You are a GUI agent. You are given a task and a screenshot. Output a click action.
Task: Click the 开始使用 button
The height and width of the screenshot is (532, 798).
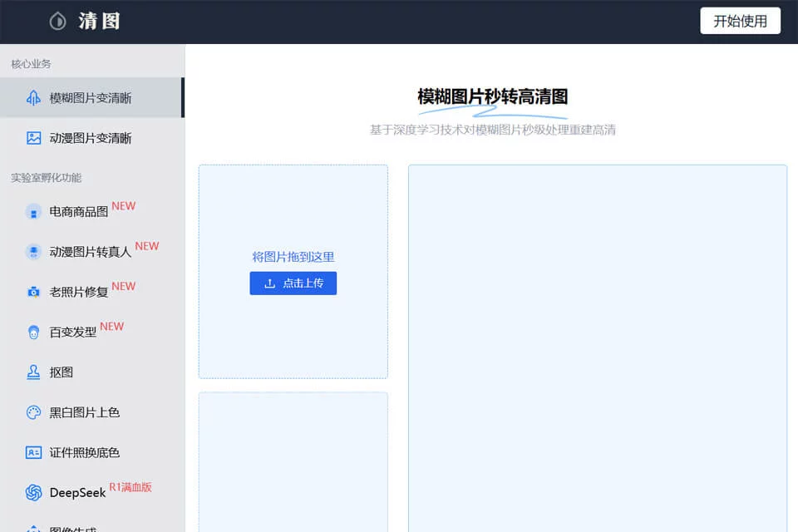(x=740, y=21)
